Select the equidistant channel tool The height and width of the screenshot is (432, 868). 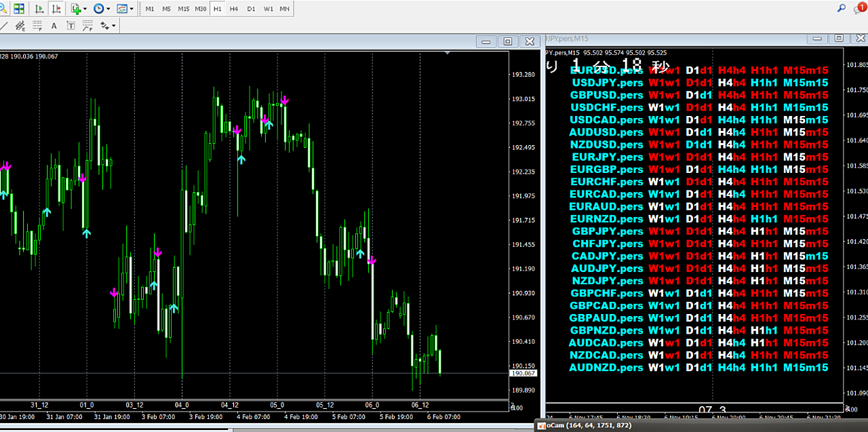tap(20, 26)
